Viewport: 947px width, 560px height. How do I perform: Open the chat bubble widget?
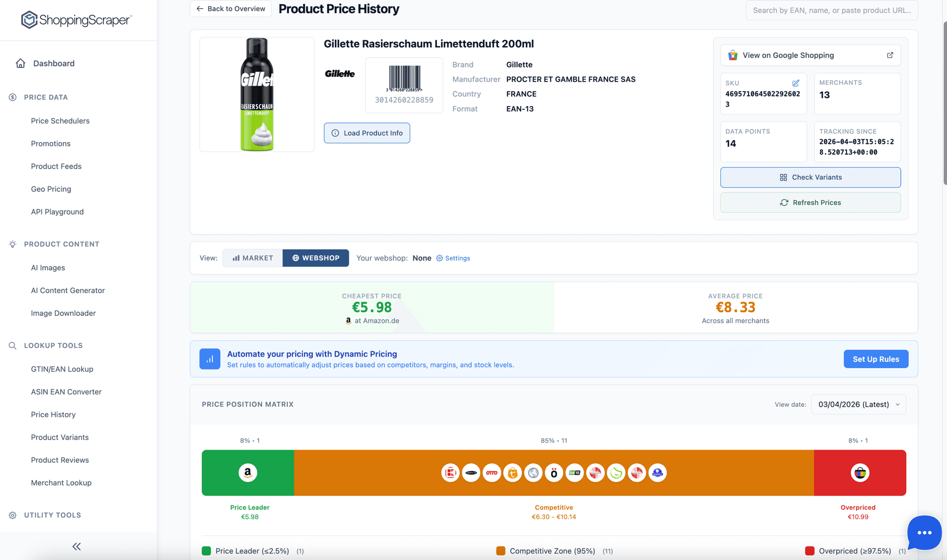point(925,533)
